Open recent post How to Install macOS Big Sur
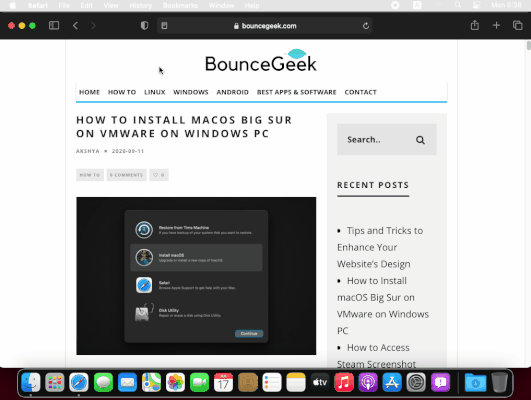The height and width of the screenshot is (400, 531). click(383, 306)
